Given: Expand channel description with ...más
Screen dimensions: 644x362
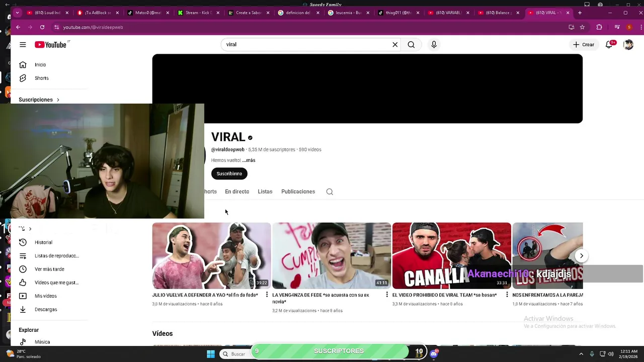Looking at the screenshot, I should 249,160.
